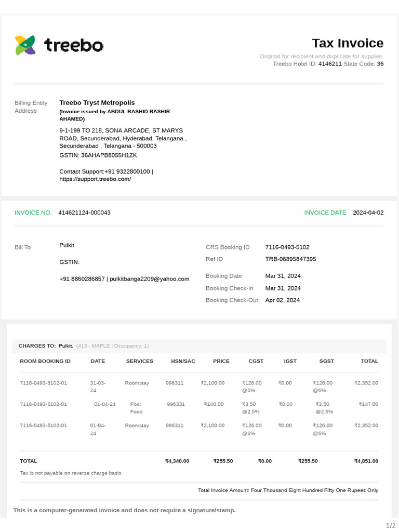The height and width of the screenshot is (532, 399).
Task: Select invoice number 414621124-000043
Action: click(85, 212)
